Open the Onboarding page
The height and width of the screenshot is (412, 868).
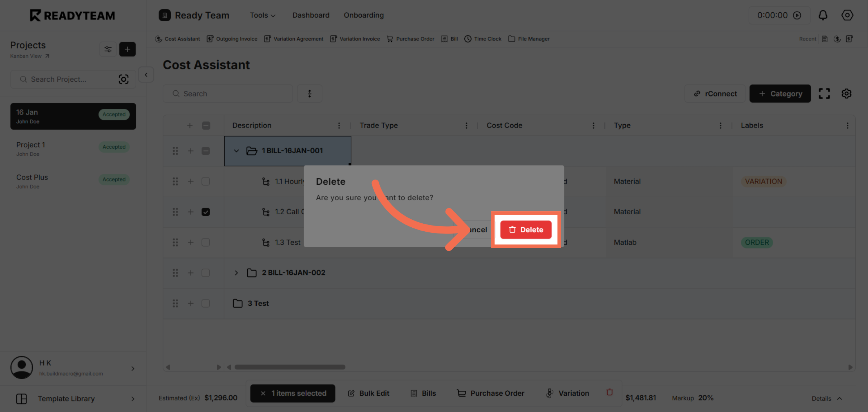click(363, 15)
